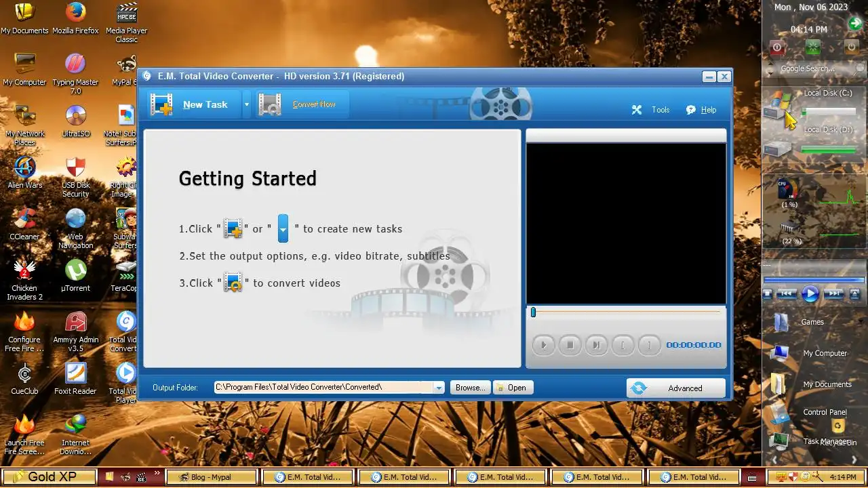Image resolution: width=868 pixels, height=488 pixels.
Task: Open the New Task dropdown arrow
Action: pyautogui.click(x=247, y=105)
